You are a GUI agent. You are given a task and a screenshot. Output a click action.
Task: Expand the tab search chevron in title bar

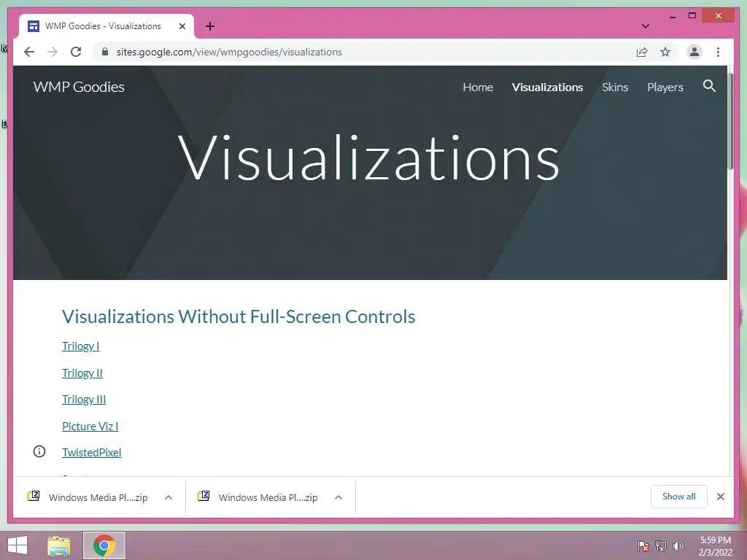646,26
